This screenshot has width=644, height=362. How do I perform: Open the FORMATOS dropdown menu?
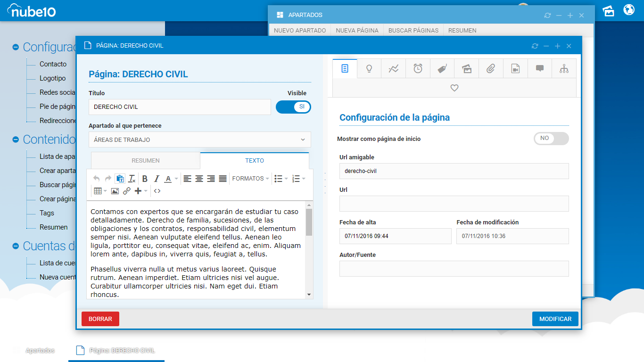click(x=250, y=179)
